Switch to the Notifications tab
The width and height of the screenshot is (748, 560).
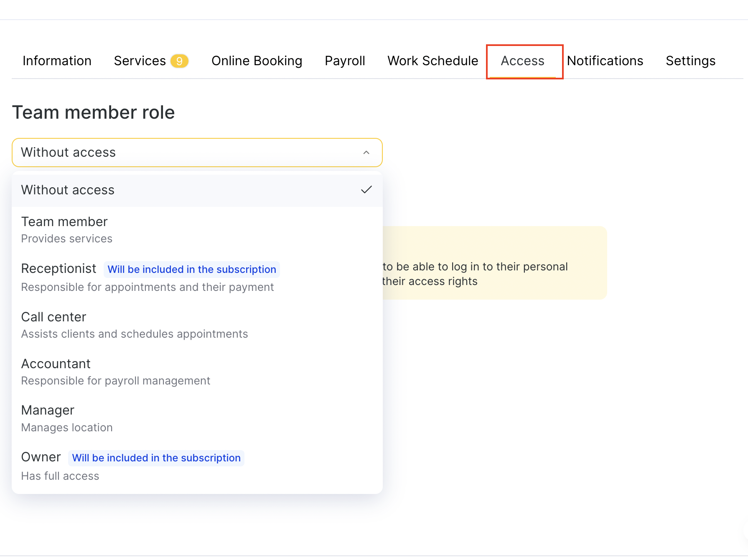pyautogui.click(x=605, y=61)
